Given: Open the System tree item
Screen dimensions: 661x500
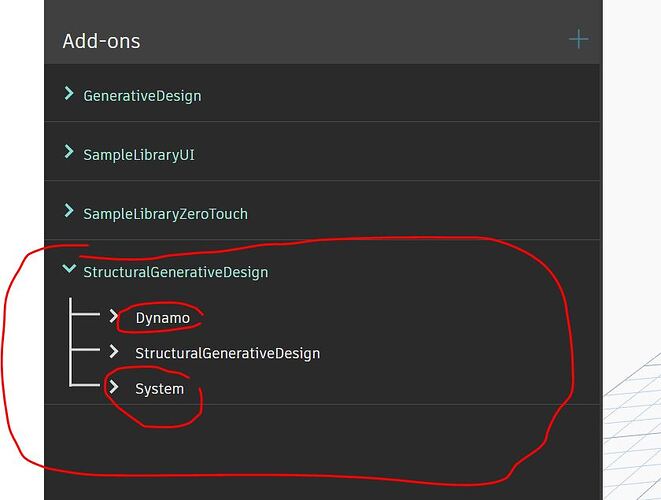Looking at the screenshot, I should tap(160, 389).
